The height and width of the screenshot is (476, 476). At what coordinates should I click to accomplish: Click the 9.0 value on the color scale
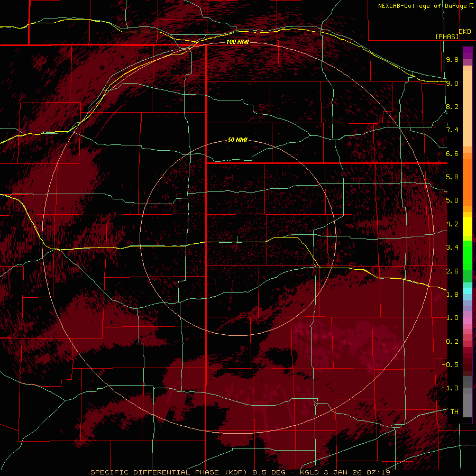452,83
